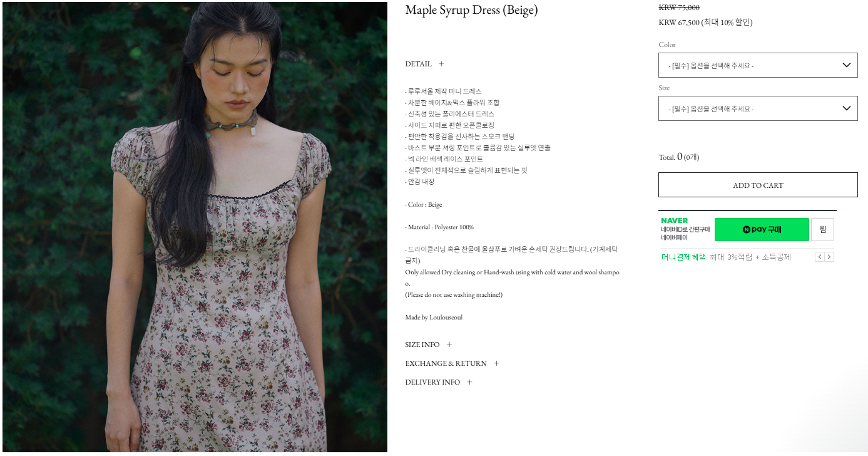
Task: Click plus icon next to EXCHANGE & RETURN
Action: 496,363
